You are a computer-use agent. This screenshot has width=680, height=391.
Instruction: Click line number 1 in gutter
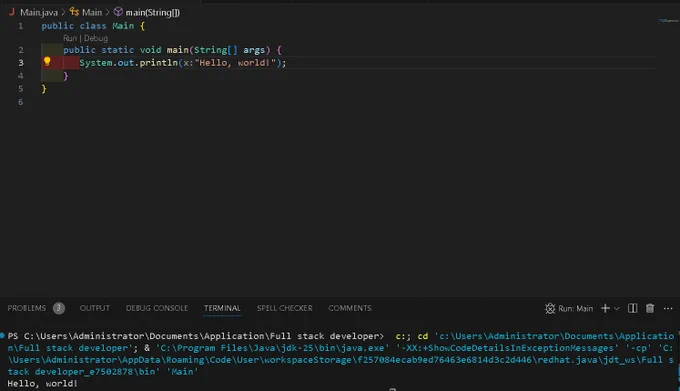point(20,26)
